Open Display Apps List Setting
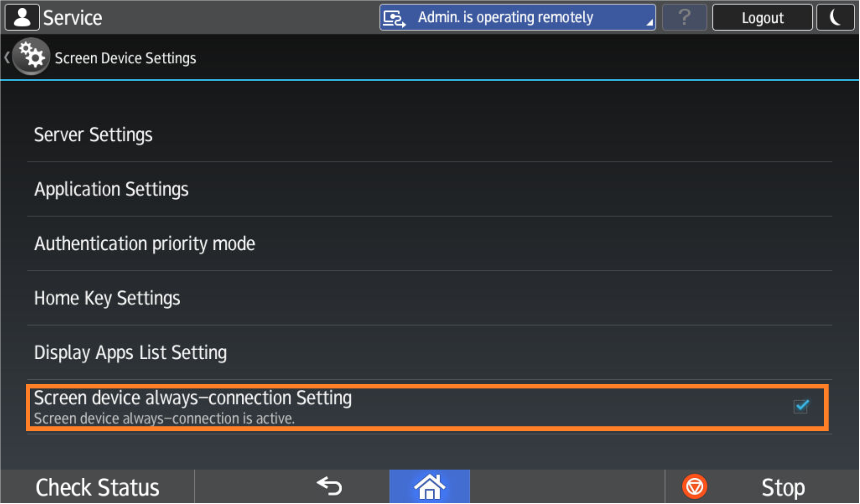 click(130, 353)
